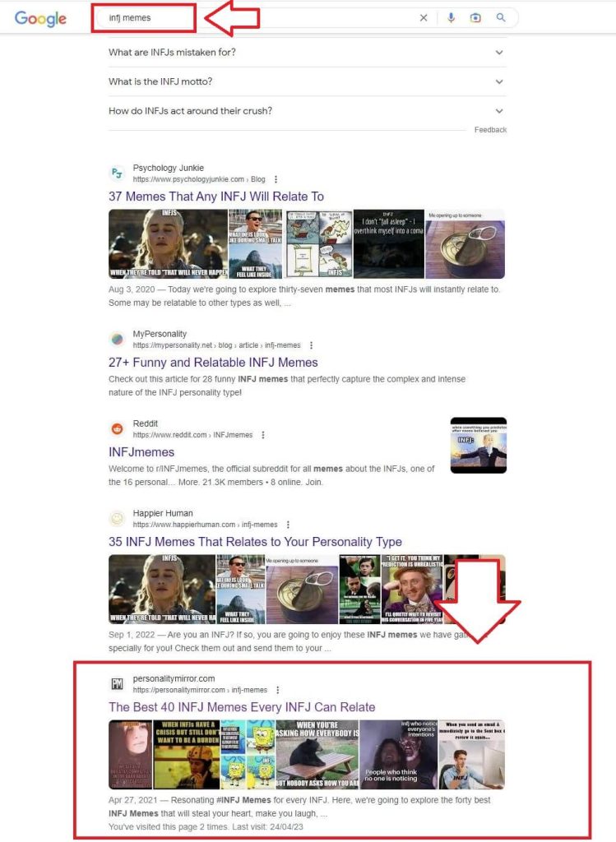Open "The Best 40 INFJ Memes" result

[x=242, y=707]
